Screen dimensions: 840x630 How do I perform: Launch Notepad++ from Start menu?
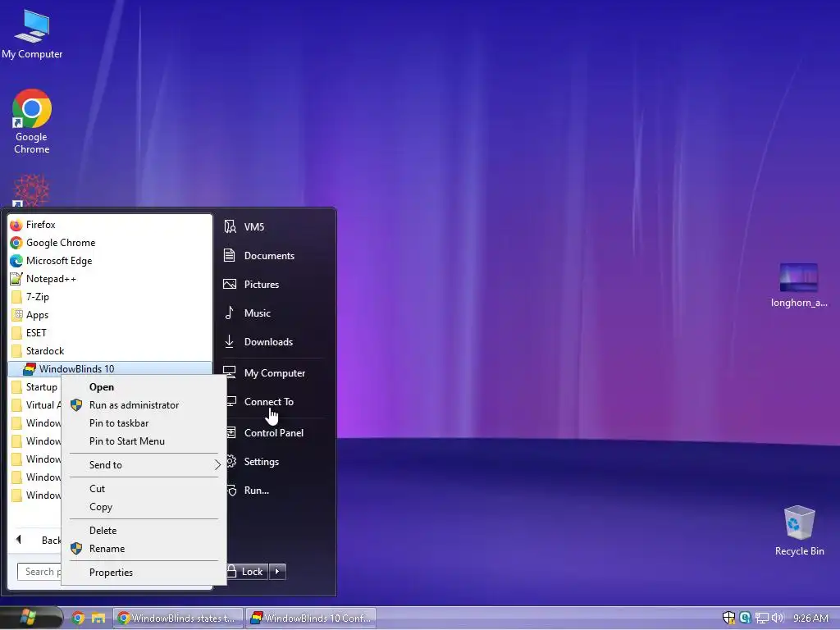[110, 279]
